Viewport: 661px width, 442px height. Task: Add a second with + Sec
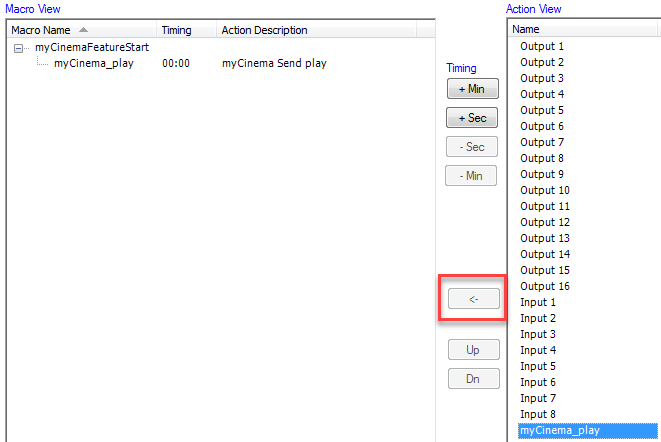(x=472, y=118)
